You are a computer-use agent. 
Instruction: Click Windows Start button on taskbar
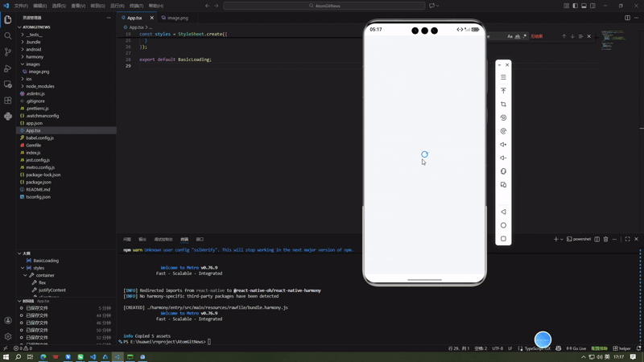tap(6, 357)
